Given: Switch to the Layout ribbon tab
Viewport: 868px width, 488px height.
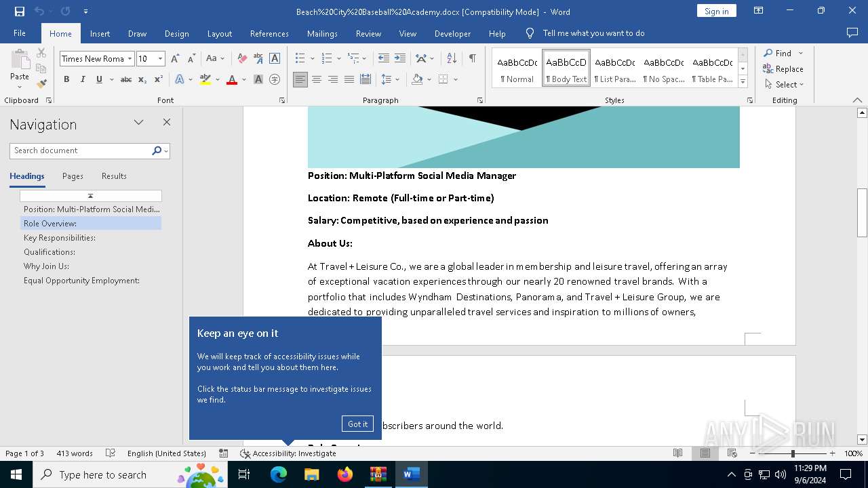Looking at the screenshot, I should (219, 33).
